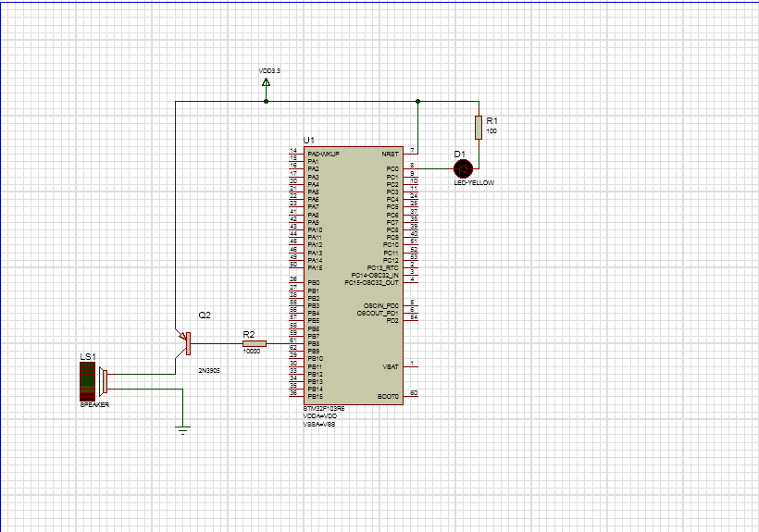Click the OSCOUT_PD1 pin name
This screenshot has height=532, width=759.
(378, 313)
